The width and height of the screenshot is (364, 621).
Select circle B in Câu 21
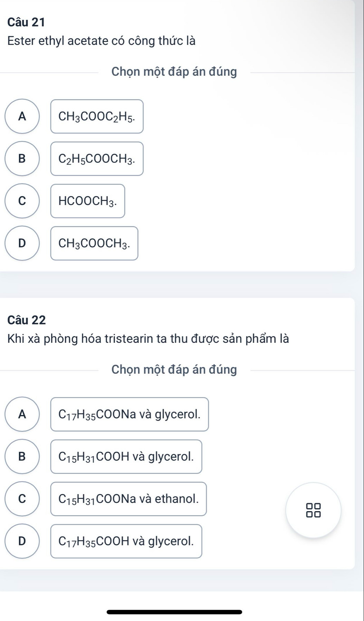(x=22, y=158)
